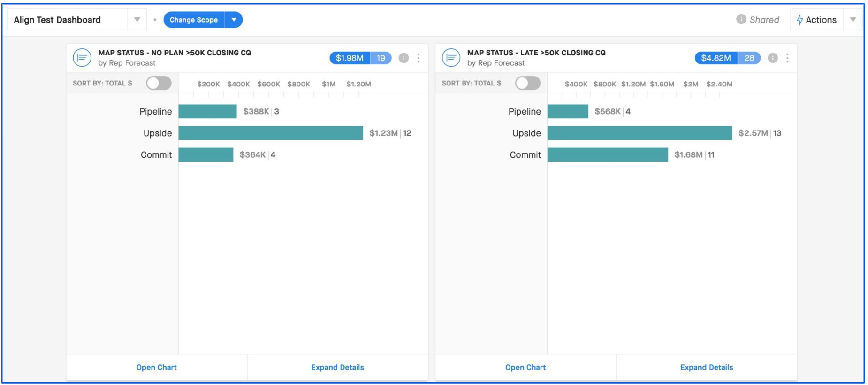Open three-dot menu on No Plan card
This screenshot has width=868, height=385.
(x=419, y=58)
